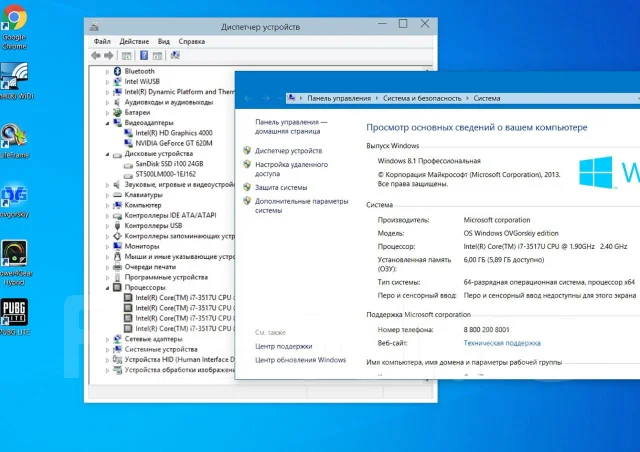Open the OVGorskiy desktop shortcut

[x=14, y=200]
